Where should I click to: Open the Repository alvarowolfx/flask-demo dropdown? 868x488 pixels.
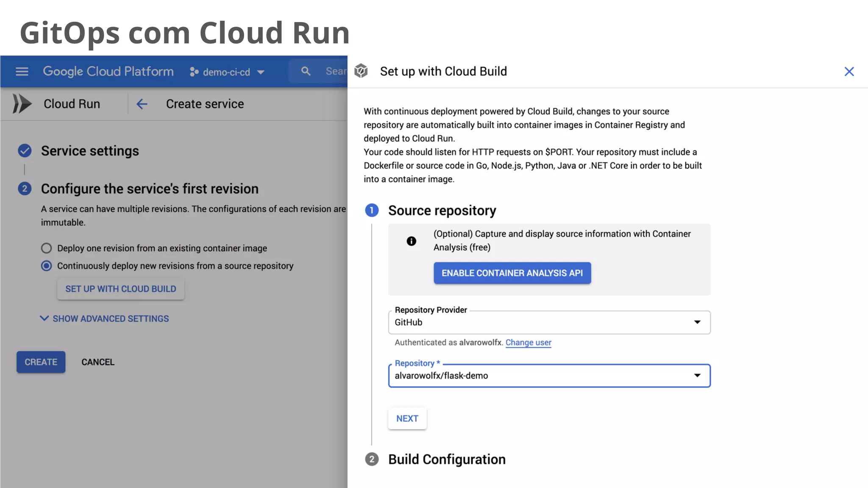tap(549, 376)
